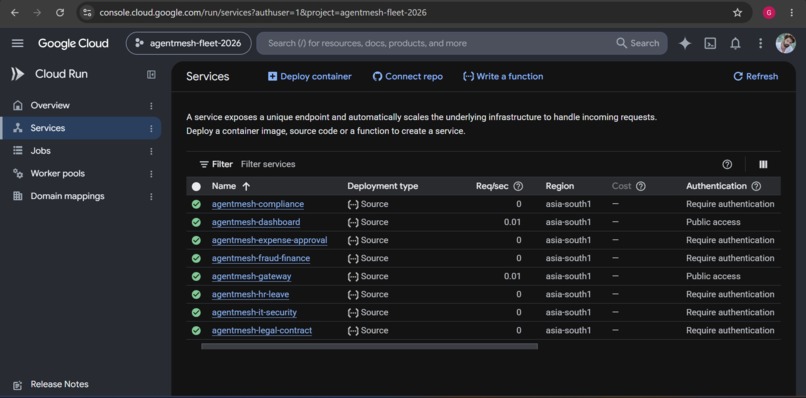Select the agentmesh-dashboard row status checkbox
This screenshot has width=806, height=398.
(x=196, y=222)
